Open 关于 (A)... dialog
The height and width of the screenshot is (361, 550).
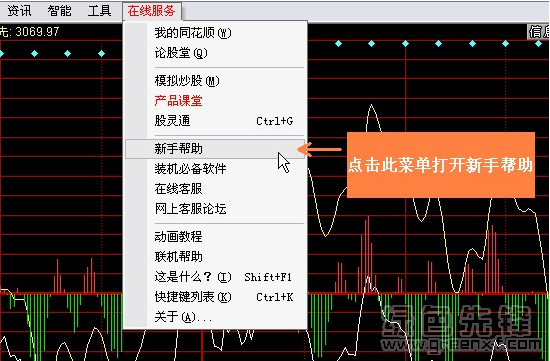pyautogui.click(x=215, y=317)
